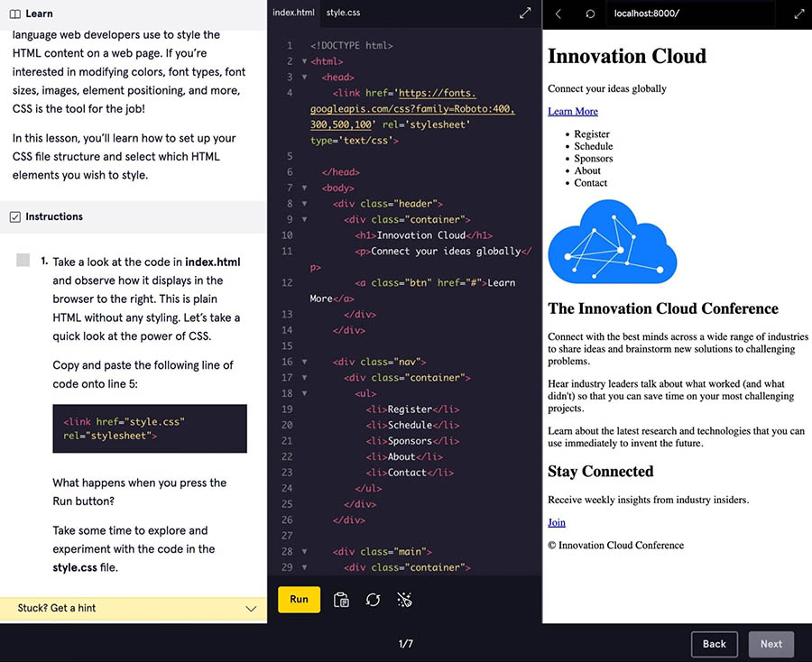Click the reset code refresh icon

373,600
